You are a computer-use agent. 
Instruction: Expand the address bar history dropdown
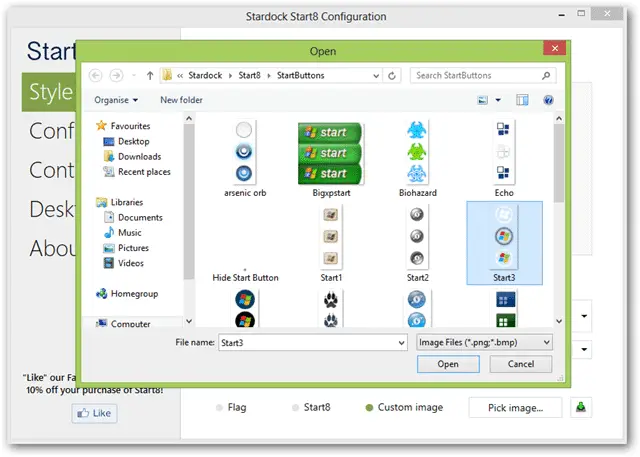376,75
